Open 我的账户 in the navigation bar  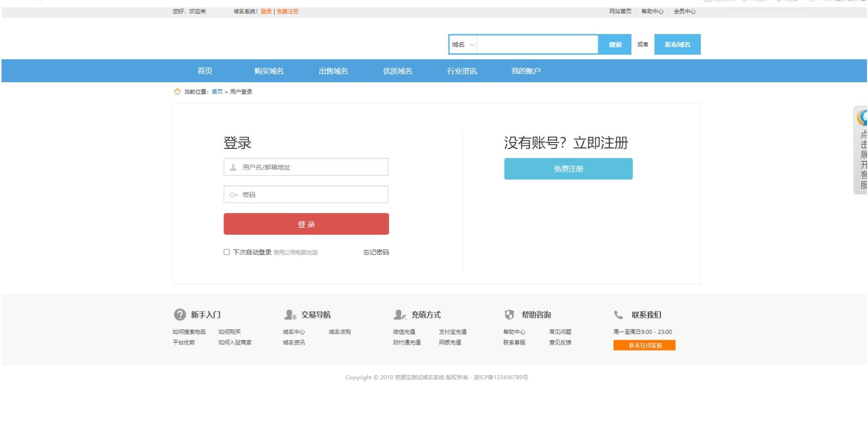526,71
